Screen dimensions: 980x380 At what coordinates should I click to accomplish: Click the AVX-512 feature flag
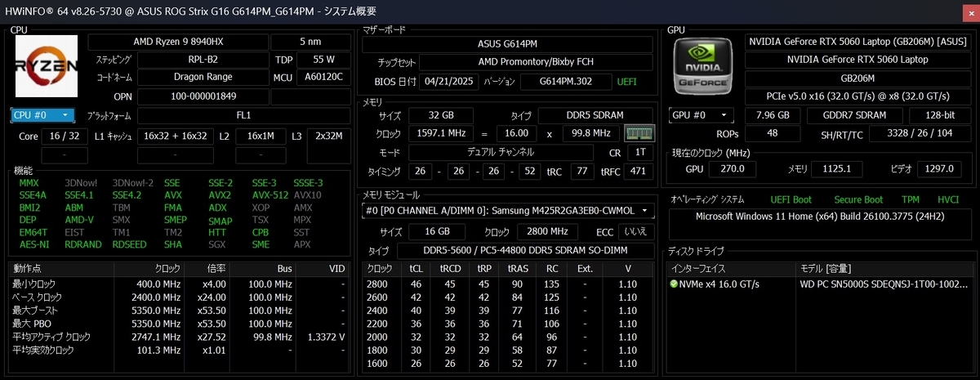[269, 195]
